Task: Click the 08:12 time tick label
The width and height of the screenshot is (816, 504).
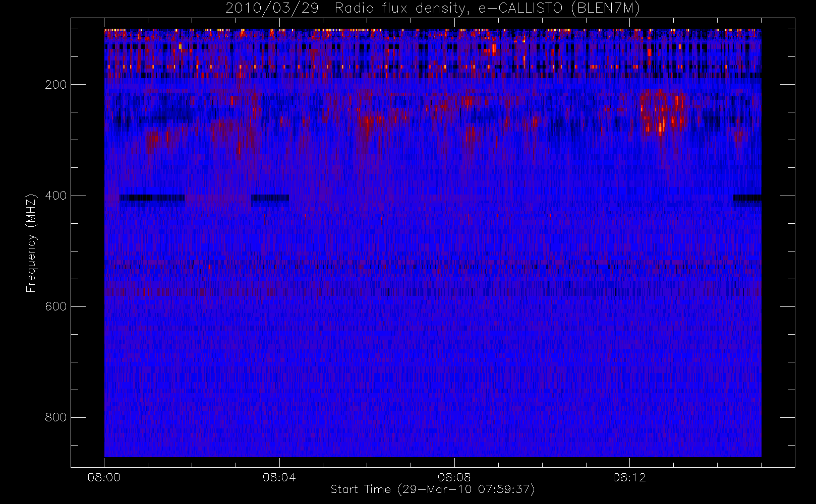Action: [629, 477]
